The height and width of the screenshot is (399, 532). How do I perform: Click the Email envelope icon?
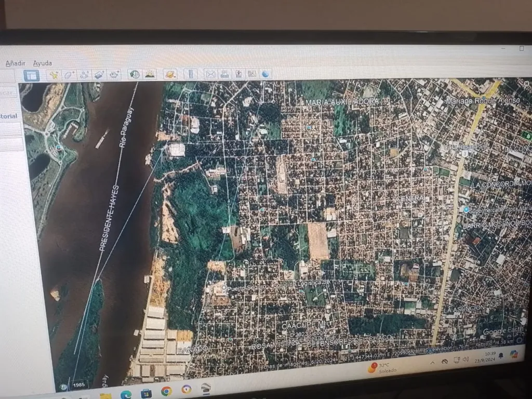[x=211, y=74]
